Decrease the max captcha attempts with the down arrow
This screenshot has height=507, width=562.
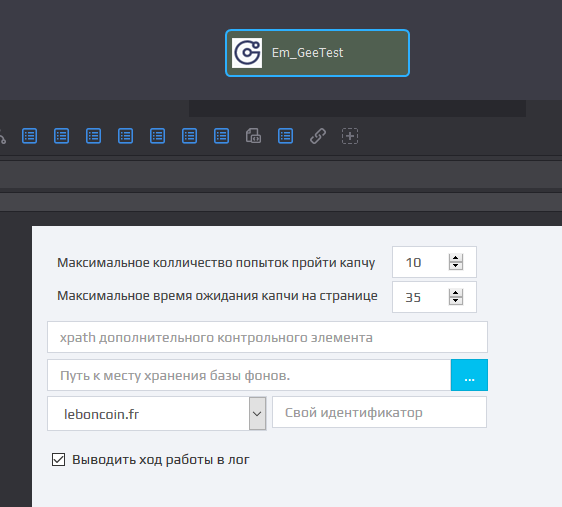pyautogui.click(x=456, y=266)
